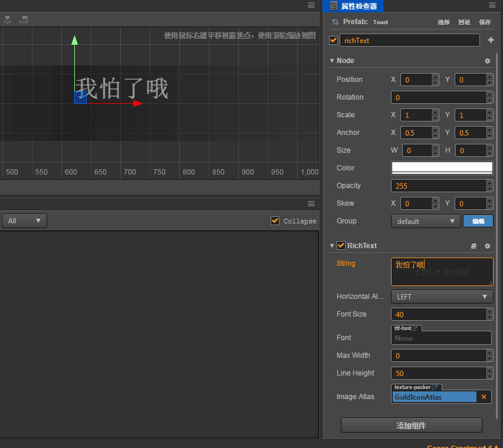Click the String text area
503x448 pixels.
click(x=442, y=272)
